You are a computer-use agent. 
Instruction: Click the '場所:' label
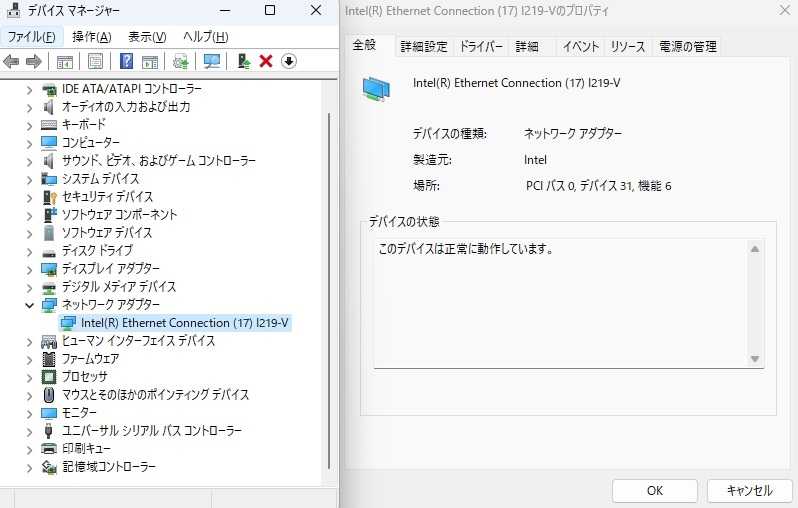[x=426, y=186]
